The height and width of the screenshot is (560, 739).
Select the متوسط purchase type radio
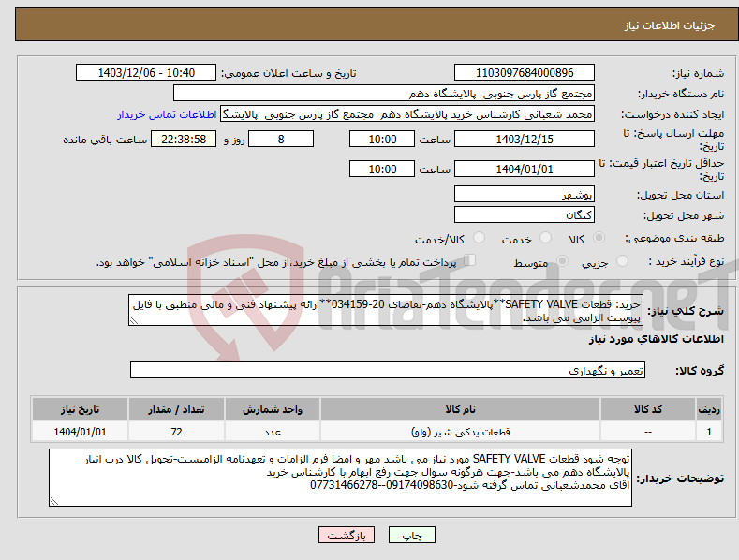point(562,261)
